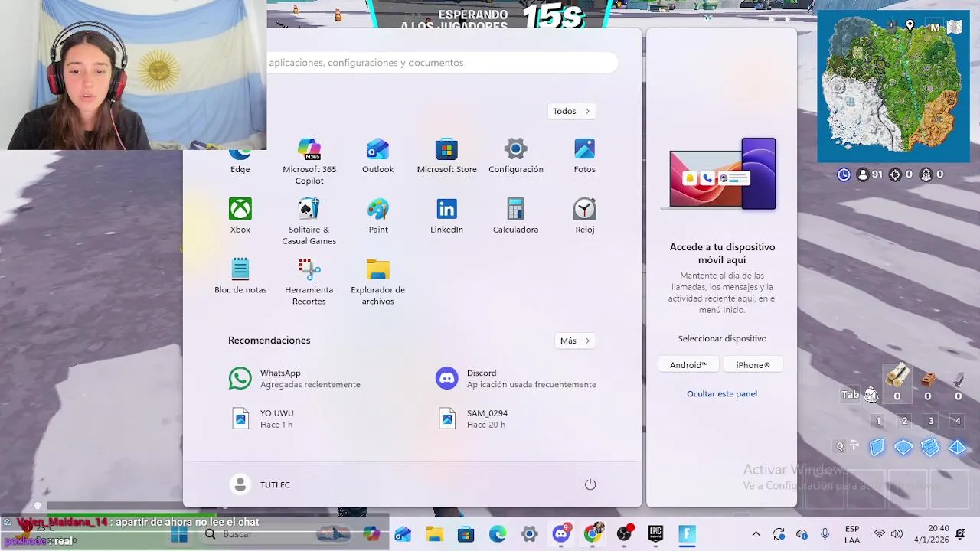980x551 pixels.
Task: Click the Start menu search field
Action: tap(442, 63)
